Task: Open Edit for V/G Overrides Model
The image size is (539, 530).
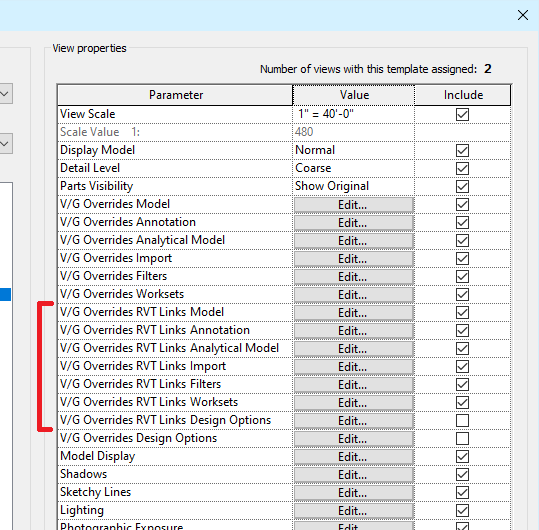Action: [353, 205]
